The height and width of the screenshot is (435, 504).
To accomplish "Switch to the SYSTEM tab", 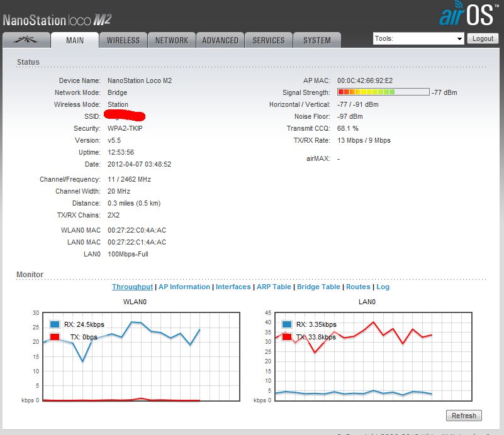I will 317,40.
